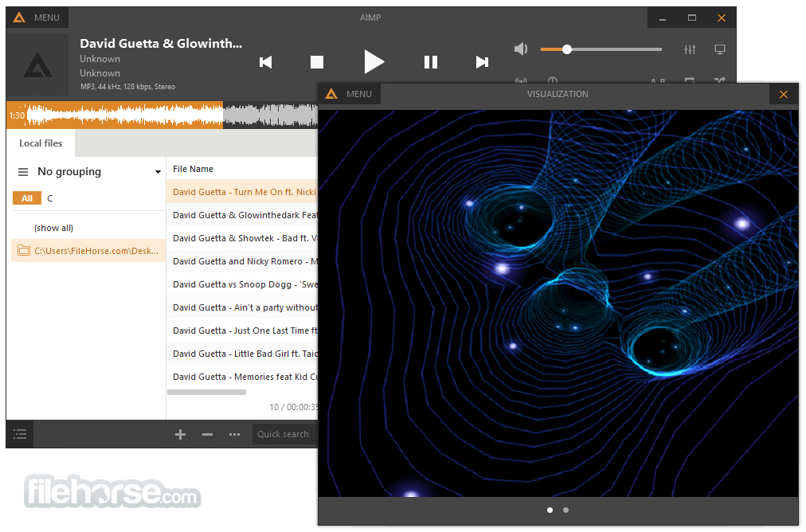The image size is (806, 532).
Task: Open the AIMP main MENU
Action: coord(37,18)
